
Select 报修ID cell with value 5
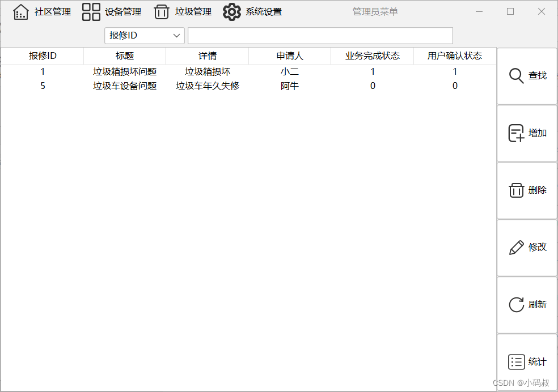[43, 86]
